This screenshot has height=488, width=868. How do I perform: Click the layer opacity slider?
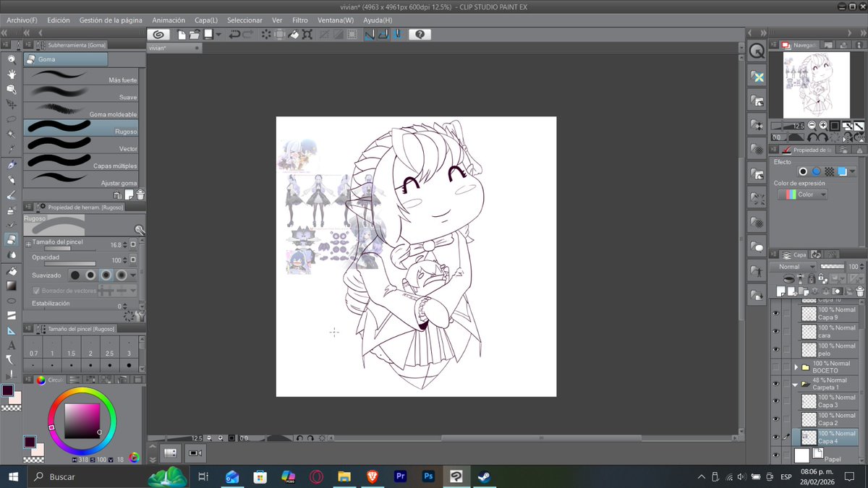(832, 267)
